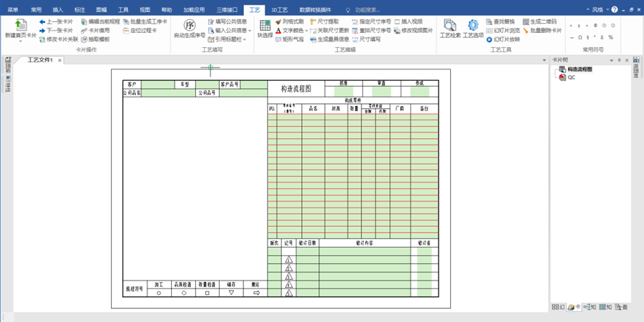
Task: Select the 块选择 tool
Action: [x=265, y=29]
